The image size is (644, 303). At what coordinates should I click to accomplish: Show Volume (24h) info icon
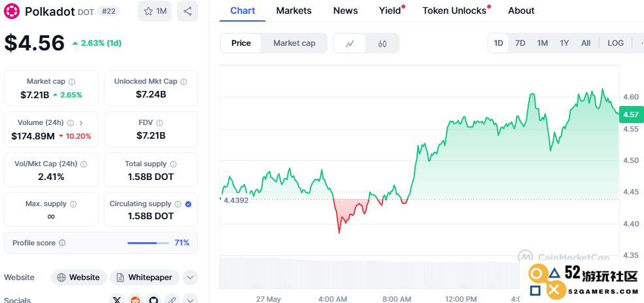(x=71, y=122)
